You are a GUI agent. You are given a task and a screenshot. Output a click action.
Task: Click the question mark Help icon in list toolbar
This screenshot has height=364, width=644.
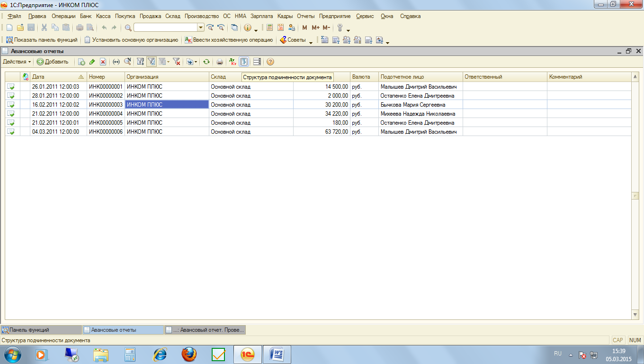coord(270,62)
